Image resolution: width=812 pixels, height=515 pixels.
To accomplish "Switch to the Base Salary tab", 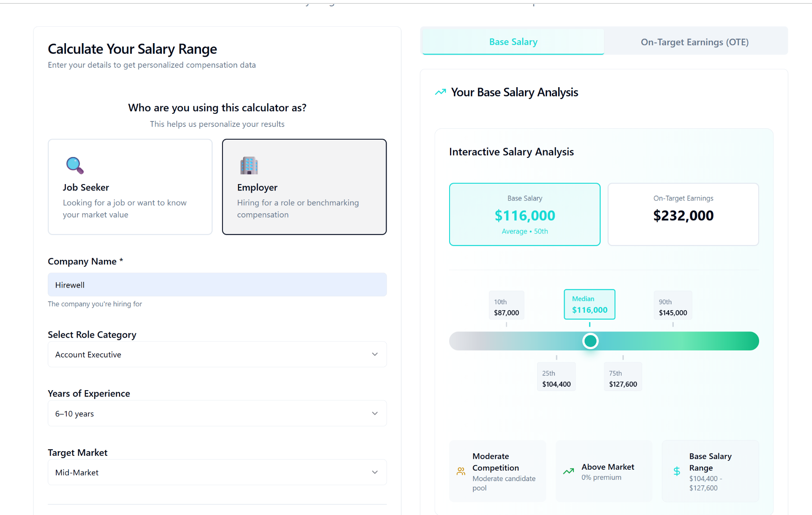I will (x=513, y=41).
